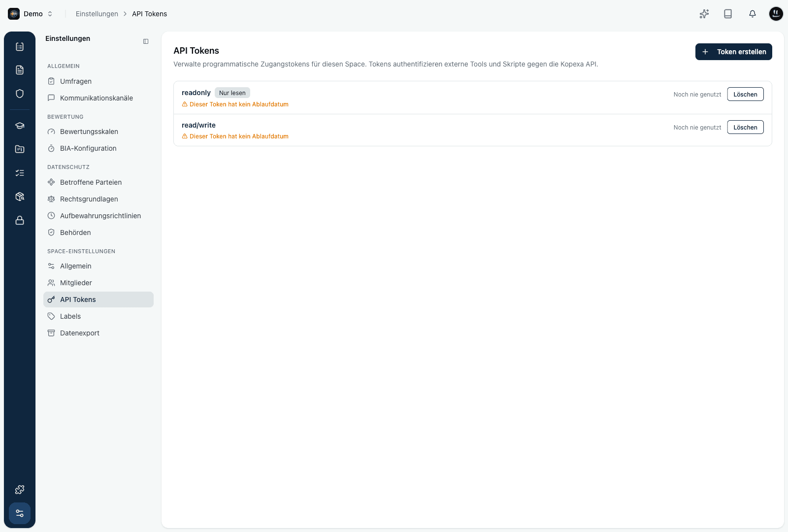Open the shield icon in the dark left rail
The image size is (788, 532).
[20, 94]
